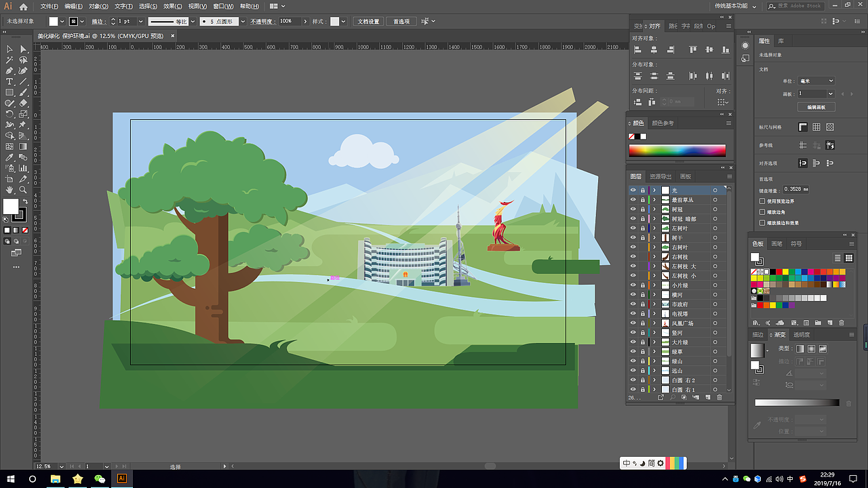Show rulers icon in Properties panel

(803, 127)
